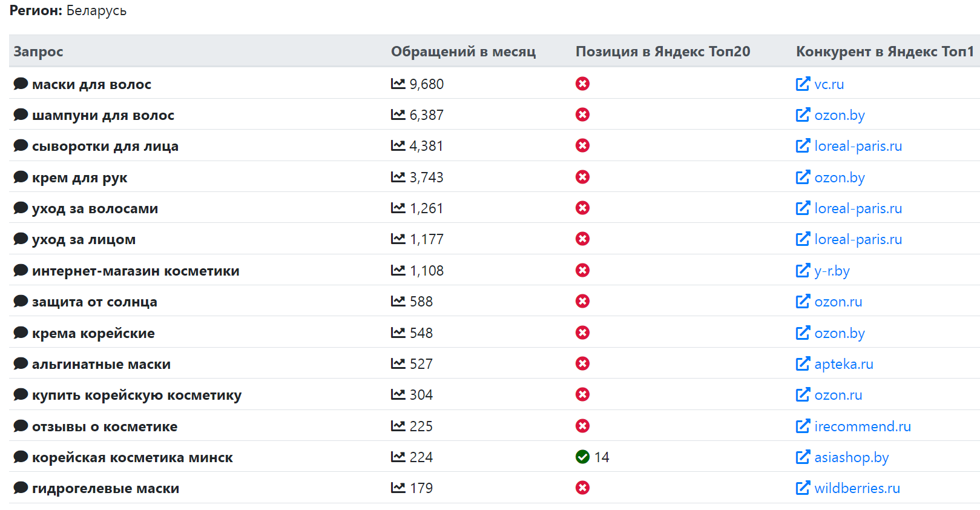Click the green checkmark icon at position 14
The width and height of the screenshot is (980, 510).
(582, 457)
